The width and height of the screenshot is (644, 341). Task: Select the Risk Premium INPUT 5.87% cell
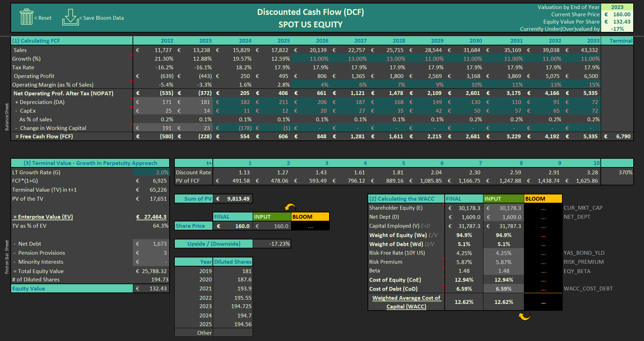[x=504, y=262]
